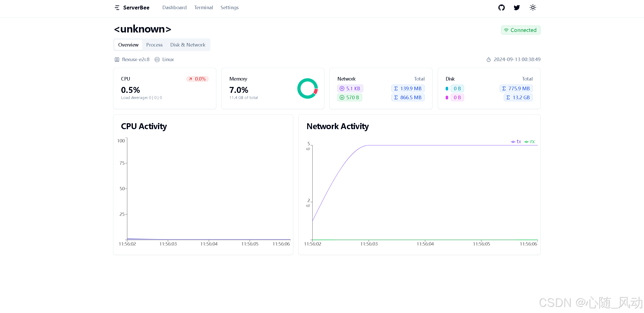The width and height of the screenshot is (644, 313).
Task: Click the network download 570 B badge
Action: [x=350, y=97]
